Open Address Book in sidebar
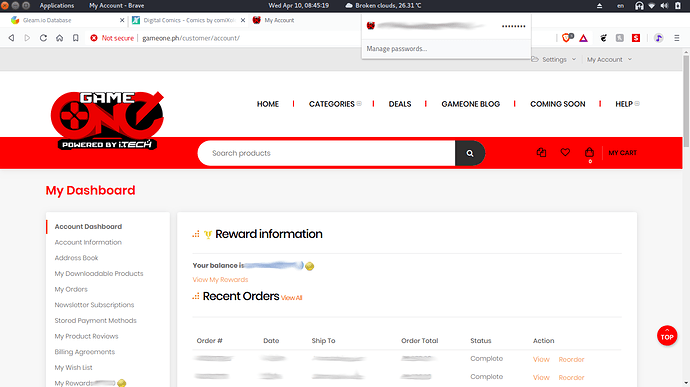690x387 pixels. point(76,258)
